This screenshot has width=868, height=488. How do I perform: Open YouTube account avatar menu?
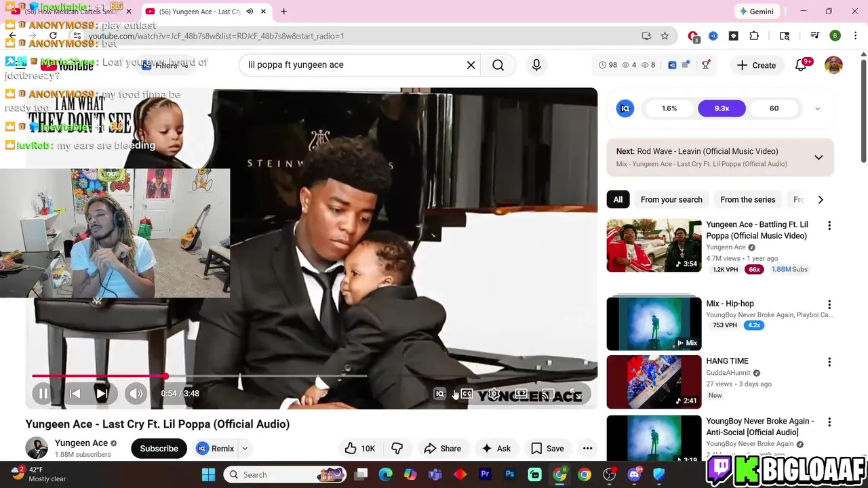(833, 65)
